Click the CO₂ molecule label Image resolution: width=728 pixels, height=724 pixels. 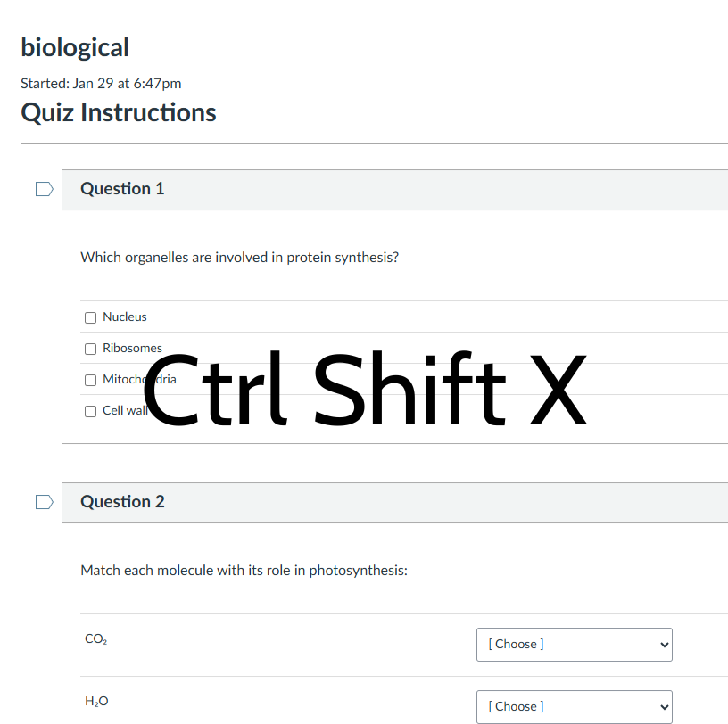click(x=95, y=639)
